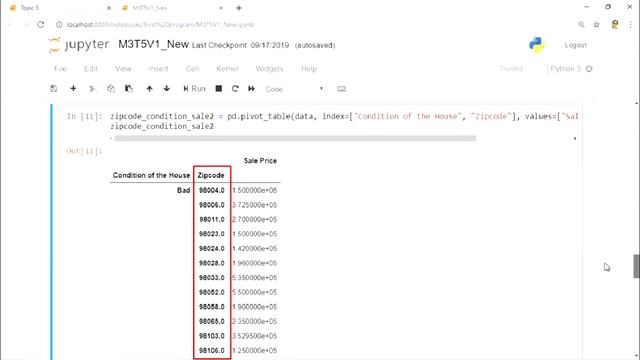Image resolution: width=640 pixels, height=360 pixels.
Task: Click the horizontal scrollbar under code cell
Action: coord(295,138)
